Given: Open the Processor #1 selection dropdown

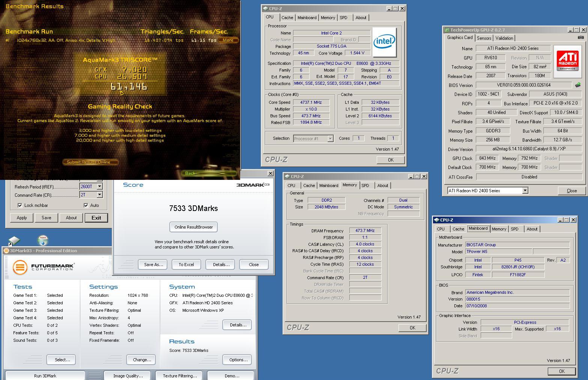Looking at the screenshot, I should (330, 139).
